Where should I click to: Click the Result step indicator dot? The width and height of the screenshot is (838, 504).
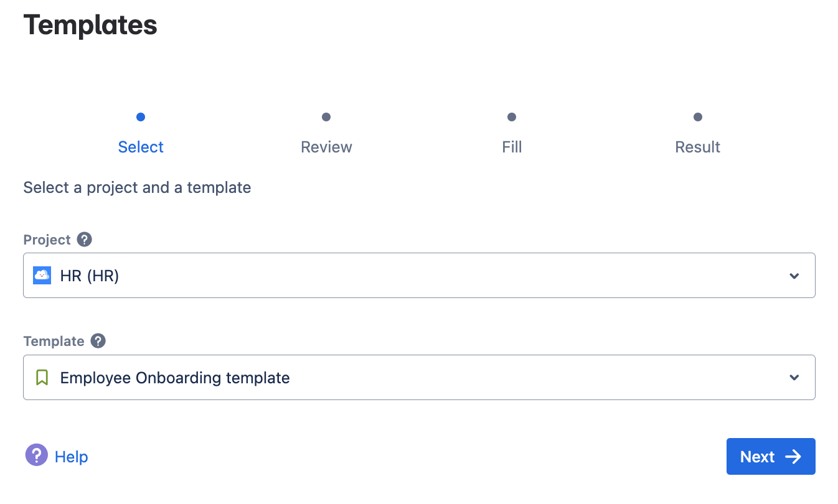[x=698, y=117]
